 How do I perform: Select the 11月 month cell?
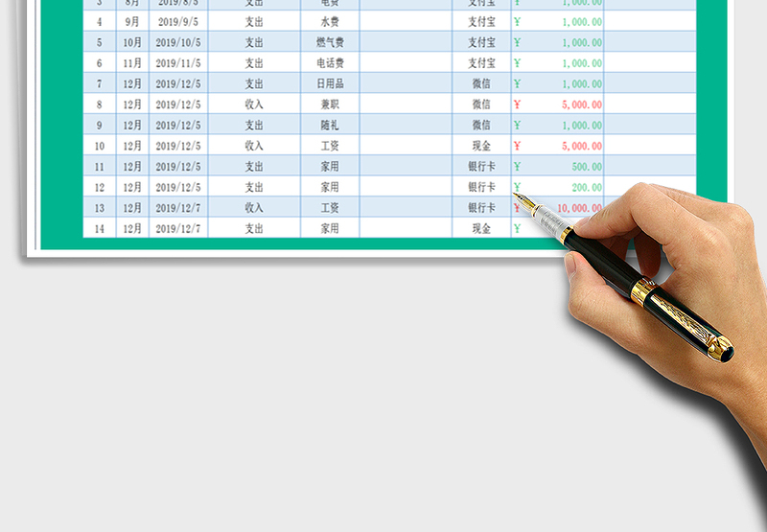pyautogui.click(x=132, y=63)
